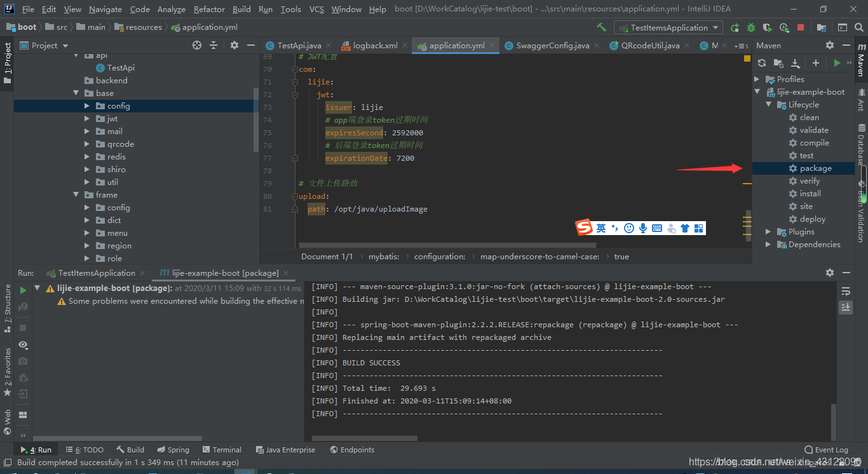868x474 pixels.
Task: Hide the Maven tool window
Action: coord(846,45)
